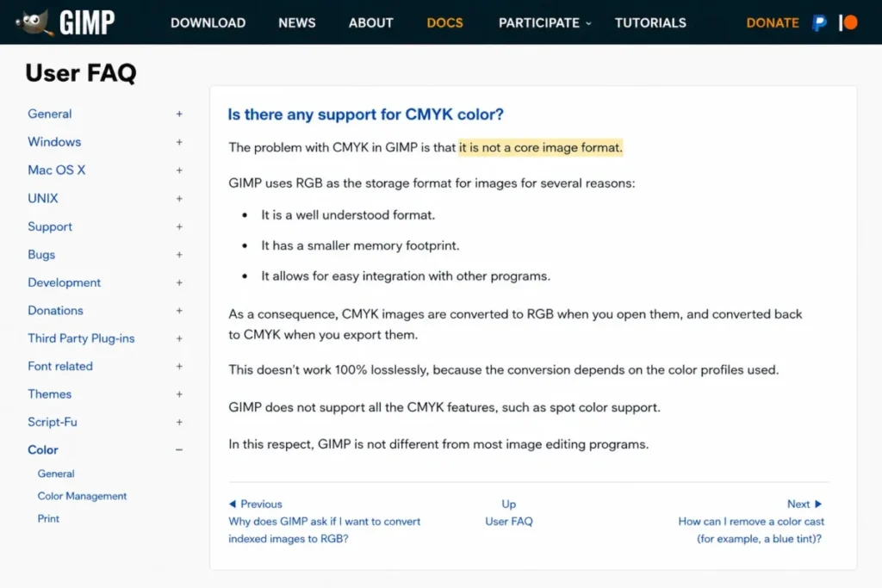Click the User FAQ page title
This screenshot has width=882, height=588.
[81, 73]
